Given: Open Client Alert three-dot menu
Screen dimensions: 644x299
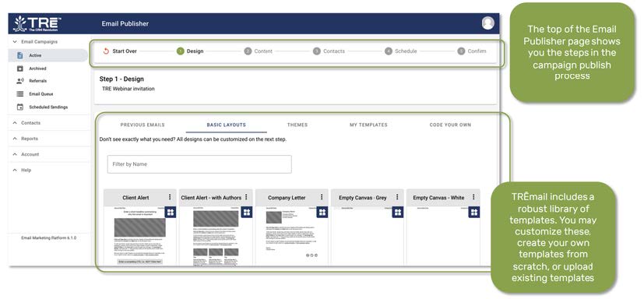Looking at the screenshot, I should click(x=170, y=197).
